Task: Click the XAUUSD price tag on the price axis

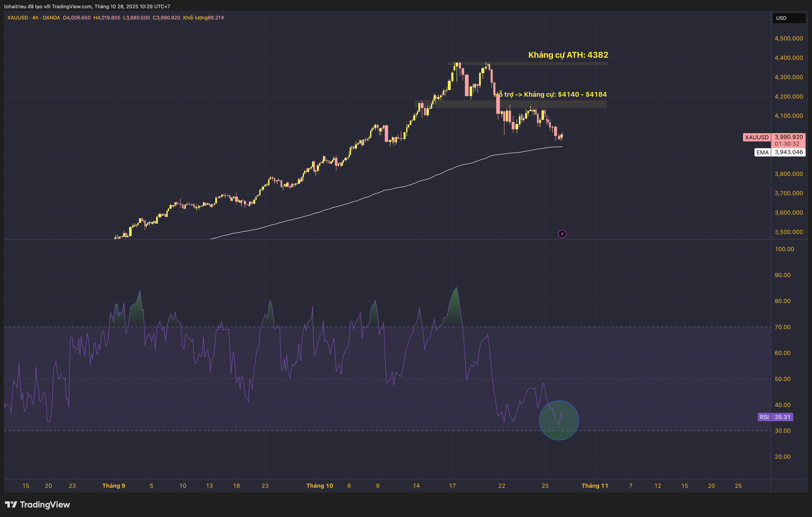Action: click(757, 137)
